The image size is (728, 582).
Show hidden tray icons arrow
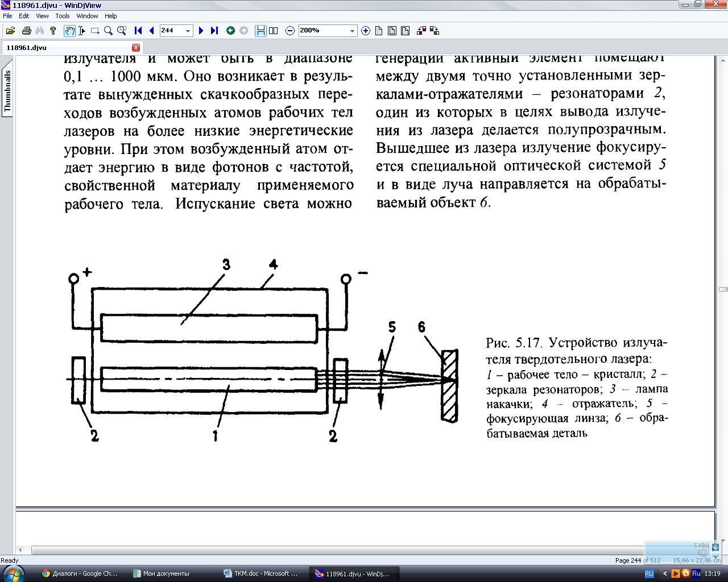click(x=666, y=573)
